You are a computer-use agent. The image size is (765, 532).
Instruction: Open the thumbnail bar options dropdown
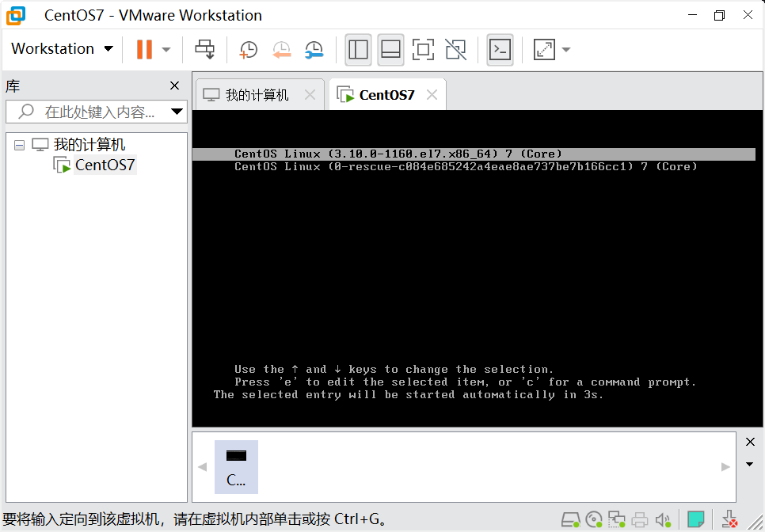pyautogui.click(x=750, y=464)
